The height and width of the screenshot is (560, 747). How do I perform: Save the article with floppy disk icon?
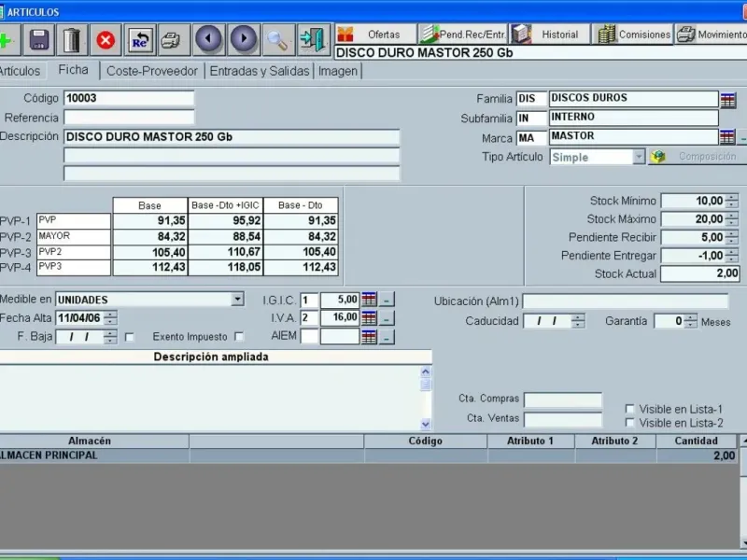point(38,40)
